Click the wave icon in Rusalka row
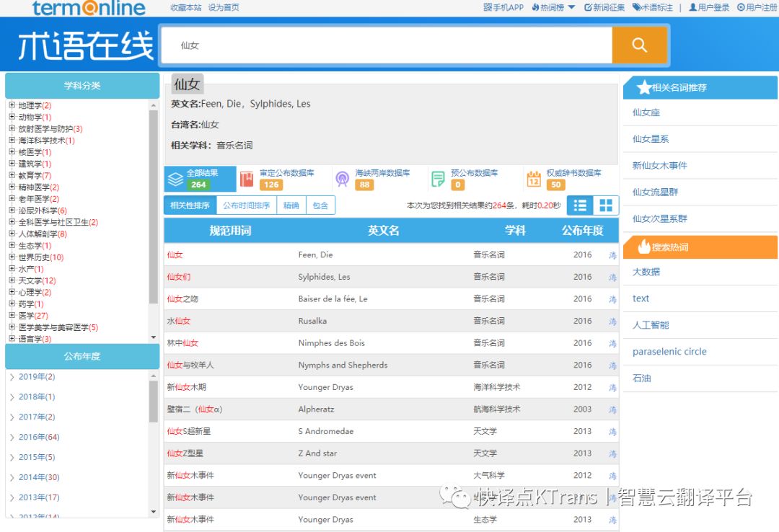This screenshot has height=532, width=779. pyautogui.click(x=612, y=322)
